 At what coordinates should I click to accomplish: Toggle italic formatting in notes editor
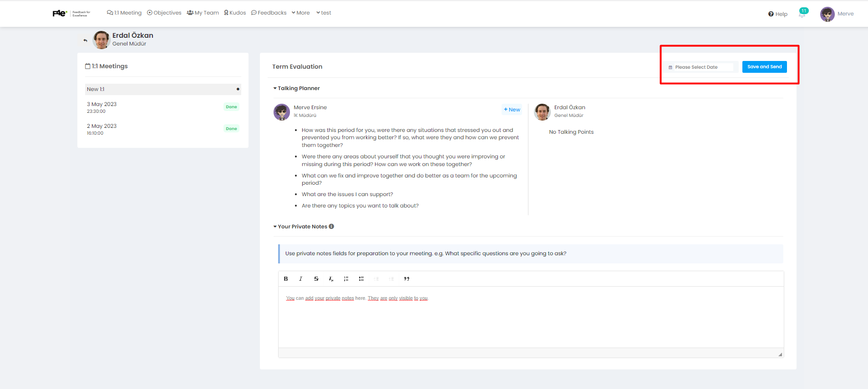301,279
